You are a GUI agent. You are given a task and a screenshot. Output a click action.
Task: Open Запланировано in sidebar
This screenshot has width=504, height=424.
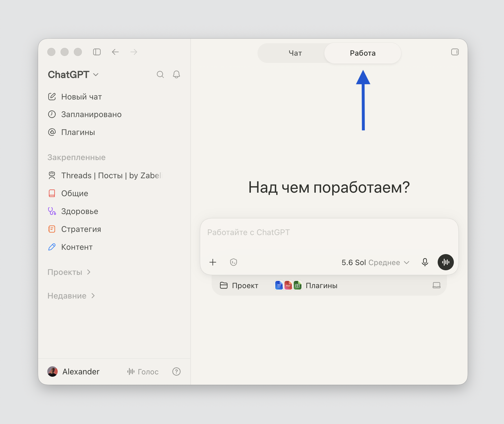coord(91,115)
